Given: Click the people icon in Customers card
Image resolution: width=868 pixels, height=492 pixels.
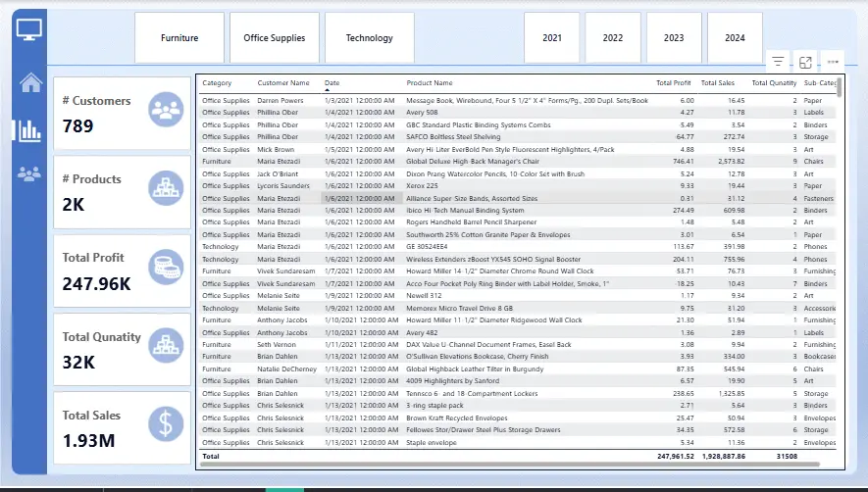Looking at the screenshot, I should 166,110.
